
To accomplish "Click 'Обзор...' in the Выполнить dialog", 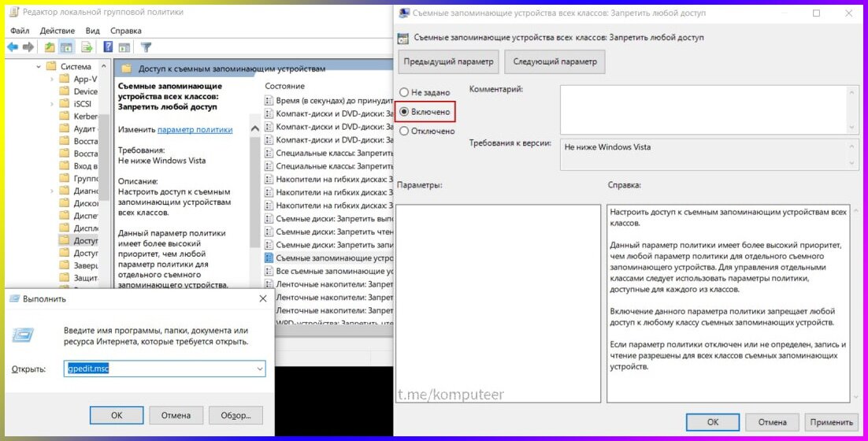I will point(236,415).
